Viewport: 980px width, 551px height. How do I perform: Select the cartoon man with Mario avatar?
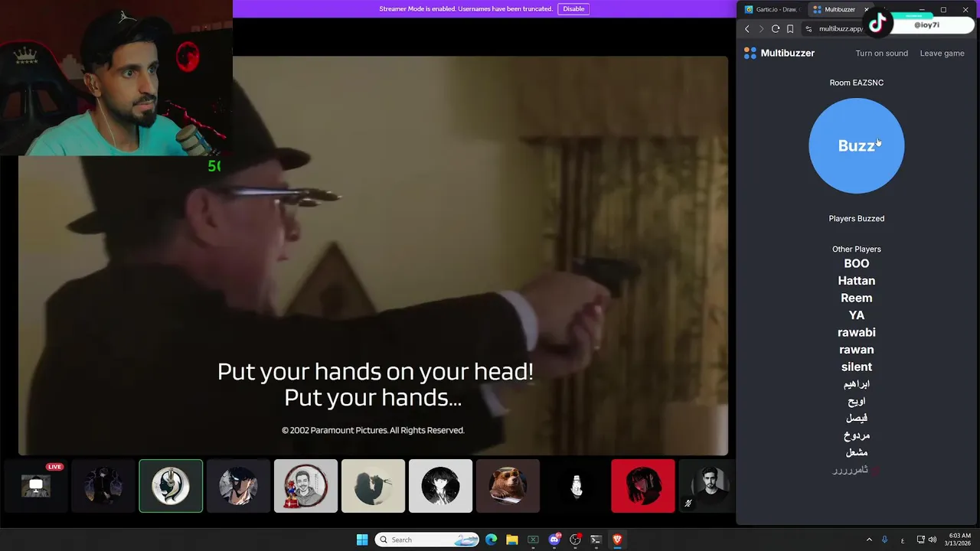pyautogui.click(x=305, y=485)
